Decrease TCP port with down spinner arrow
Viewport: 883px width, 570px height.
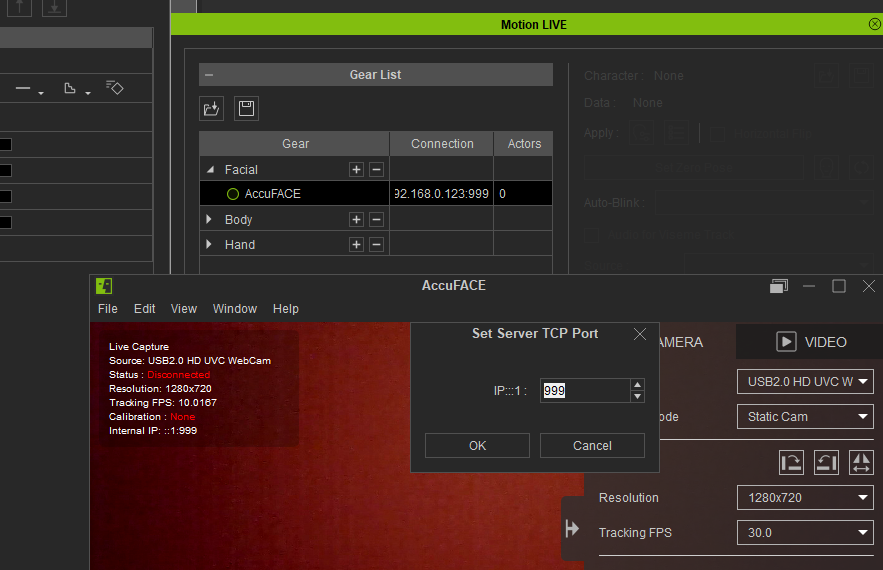(637, 397)
